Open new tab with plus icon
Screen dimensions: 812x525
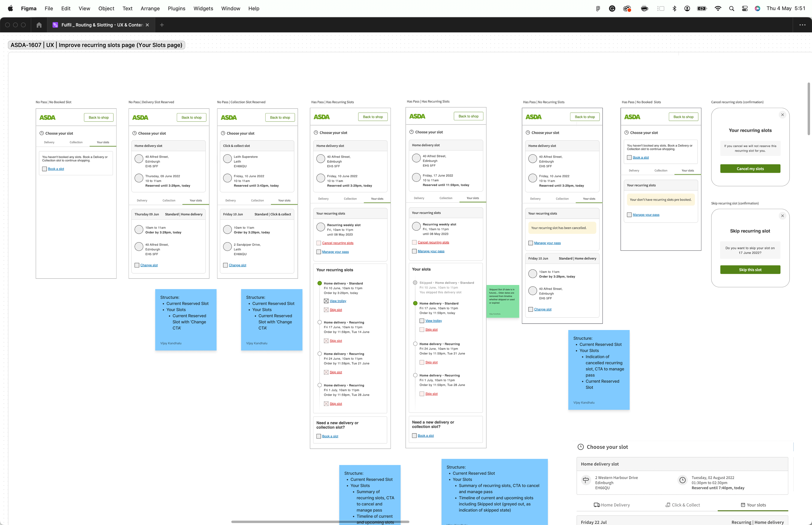[x=162, y=25]
